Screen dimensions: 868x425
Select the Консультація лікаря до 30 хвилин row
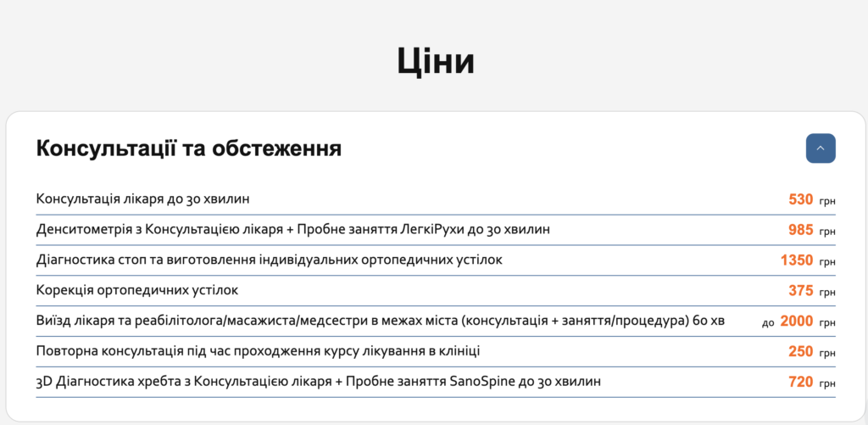pyautogui.click(x=142, y=199)
